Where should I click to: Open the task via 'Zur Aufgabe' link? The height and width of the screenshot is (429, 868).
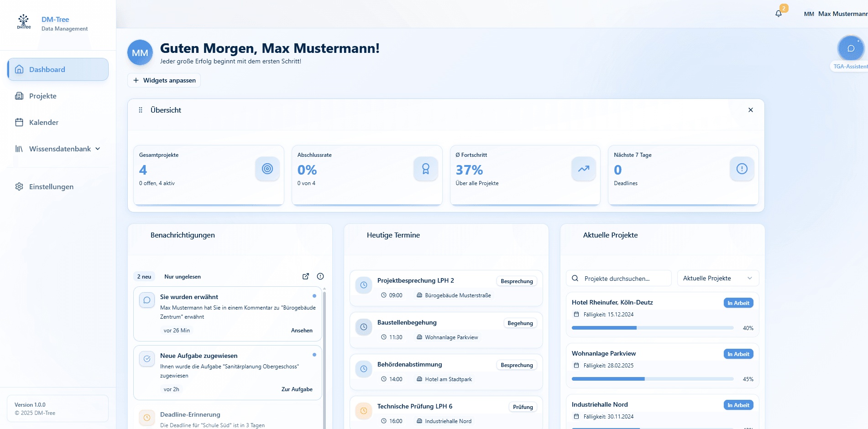click(x=297, y=389)
